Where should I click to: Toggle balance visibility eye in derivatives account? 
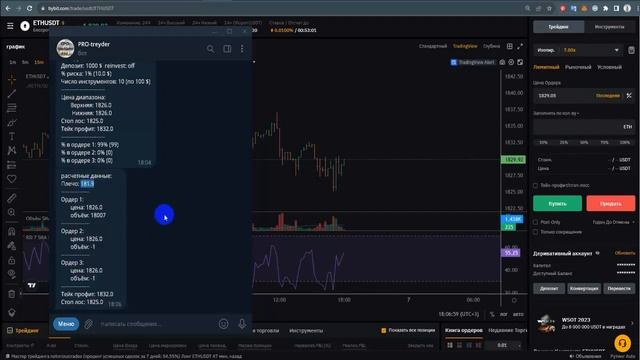coord(598,253)
